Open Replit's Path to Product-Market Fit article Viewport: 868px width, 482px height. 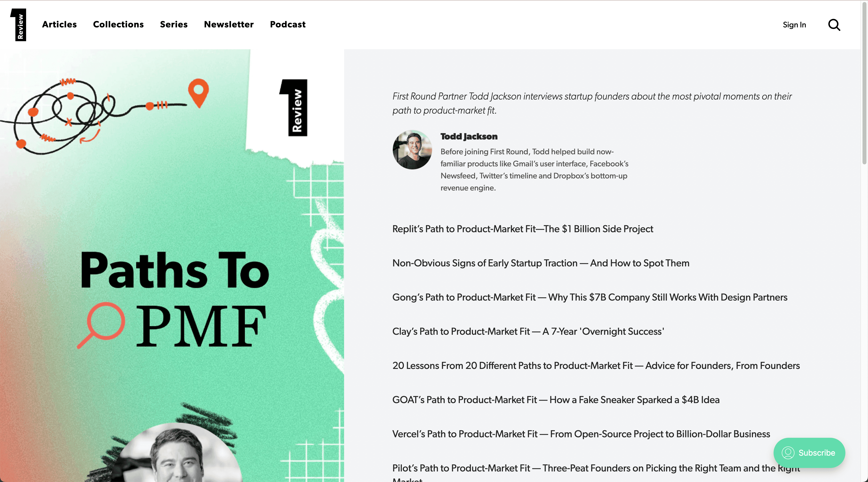pos(523,229)
